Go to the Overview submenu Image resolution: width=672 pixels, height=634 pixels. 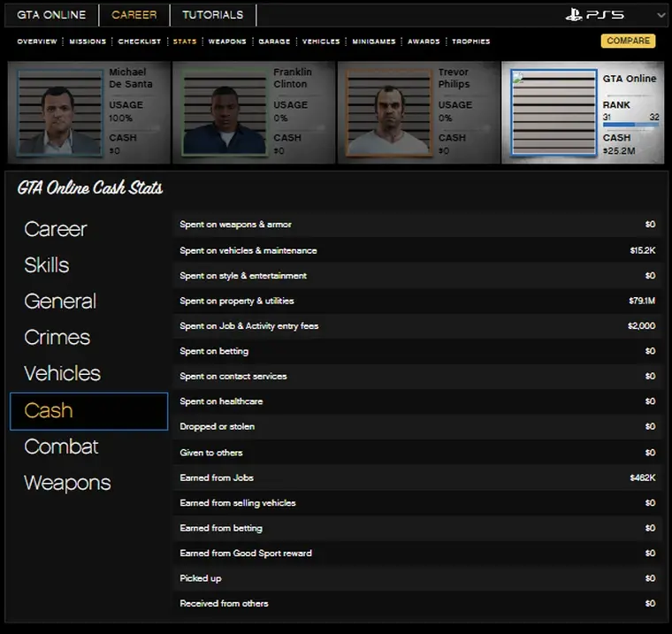(x=37, y=42)
